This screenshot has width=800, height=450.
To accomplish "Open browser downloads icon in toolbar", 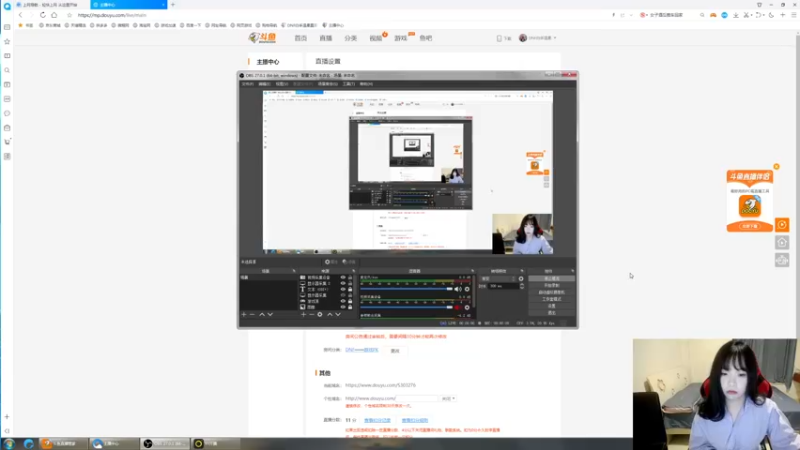I will [736, 15].
